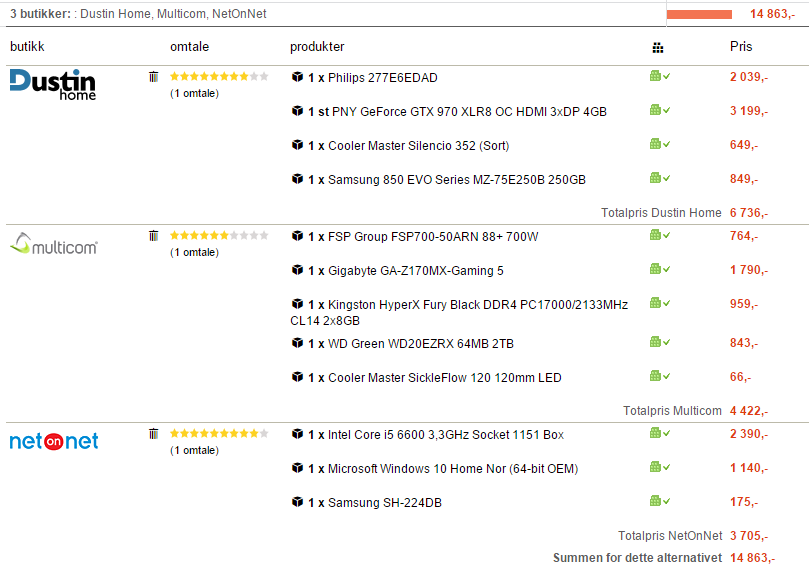
Task: Remove Multicom store with trash icon
Action: point(153,236)
